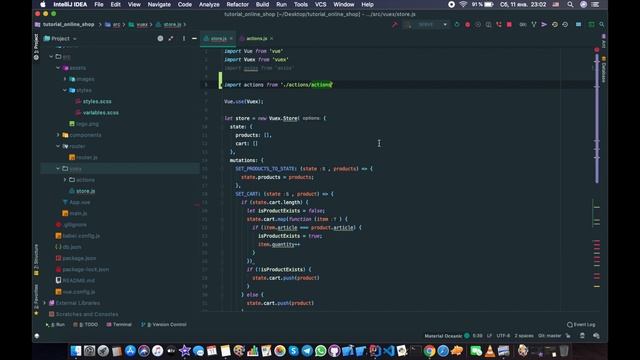The image size is (640, 360).
Task: Collapse the router folder
Action: [x=58, y=146]
